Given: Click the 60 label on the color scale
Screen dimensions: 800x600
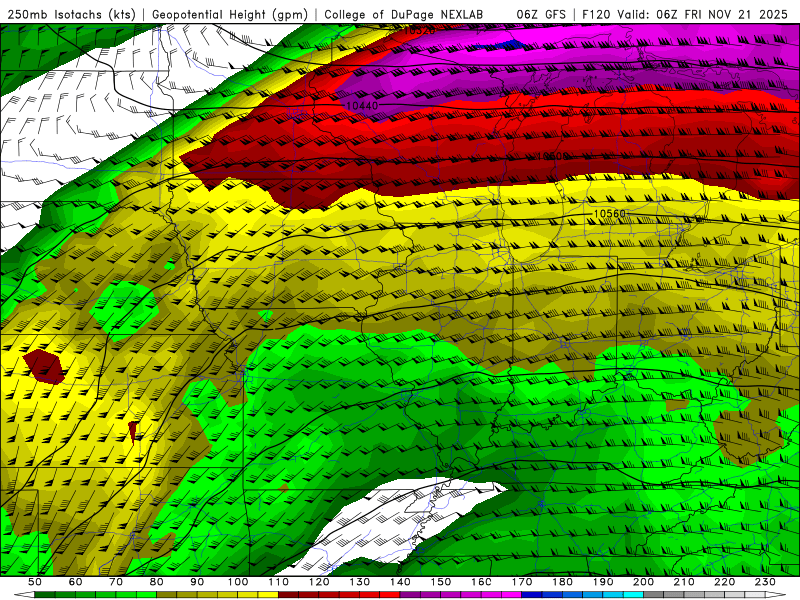Looking at the screenshot, I should coord(76,582).
